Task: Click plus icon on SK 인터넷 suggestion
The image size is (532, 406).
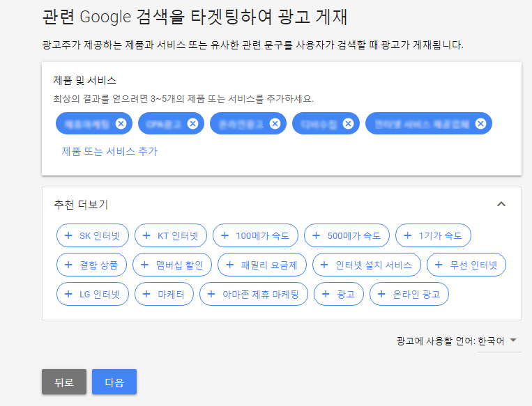Action: click(68, 236)
